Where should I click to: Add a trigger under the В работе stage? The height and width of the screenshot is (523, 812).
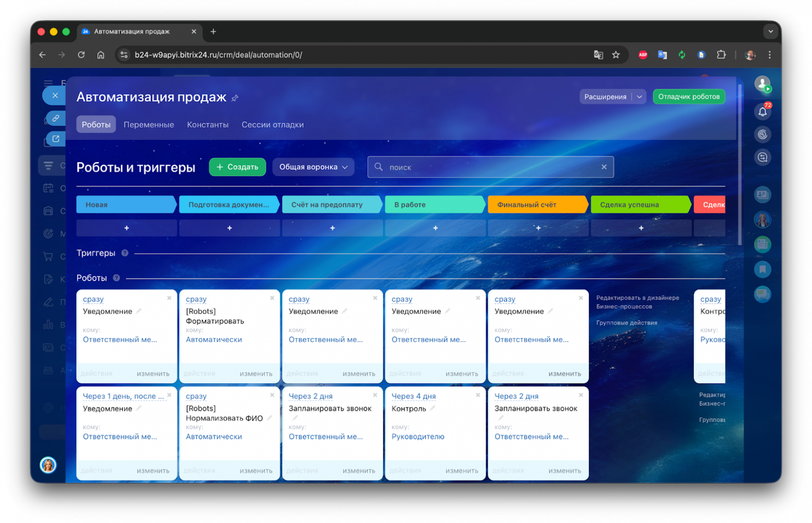[435, 228]
